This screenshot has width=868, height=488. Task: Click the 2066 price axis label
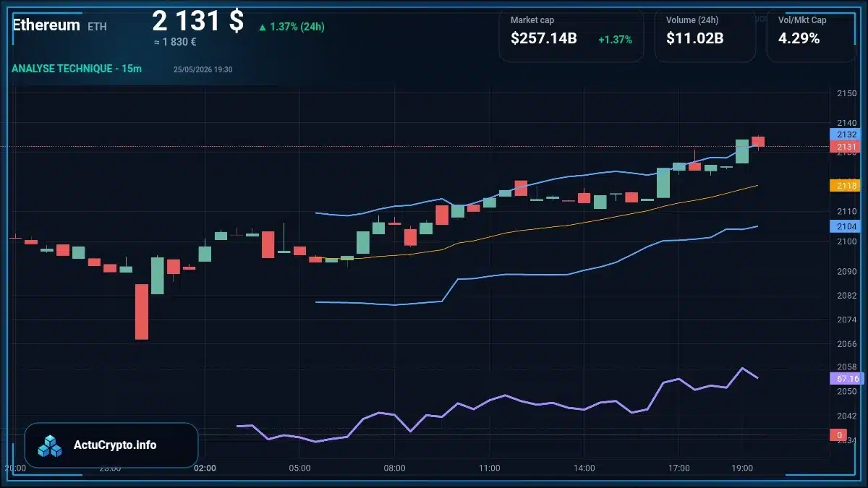846,344
